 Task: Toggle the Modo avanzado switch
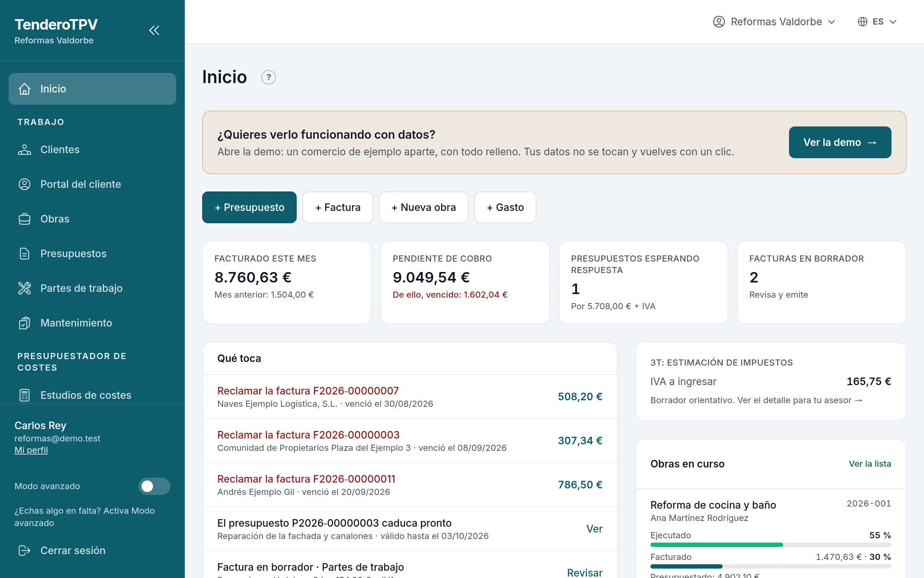click(154, 486)
